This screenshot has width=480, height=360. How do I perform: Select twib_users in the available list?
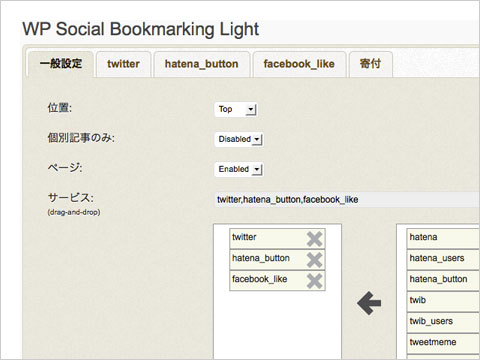pyautogui.click(x=443, y=323)
